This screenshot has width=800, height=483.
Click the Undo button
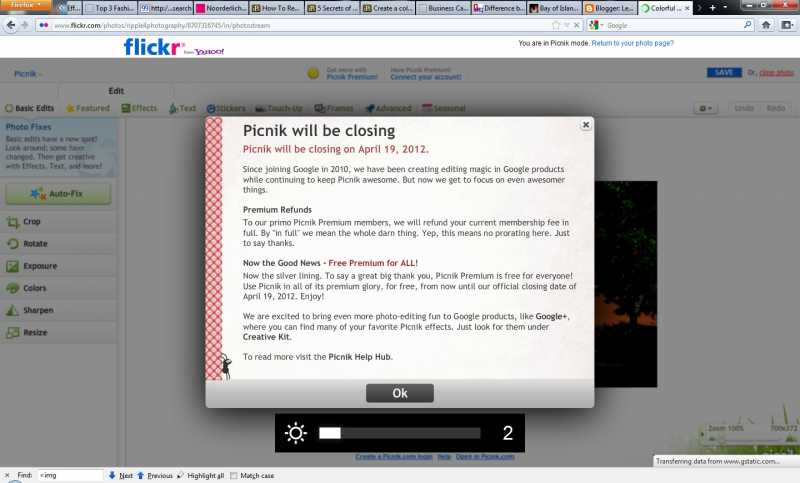pos(744,108)
